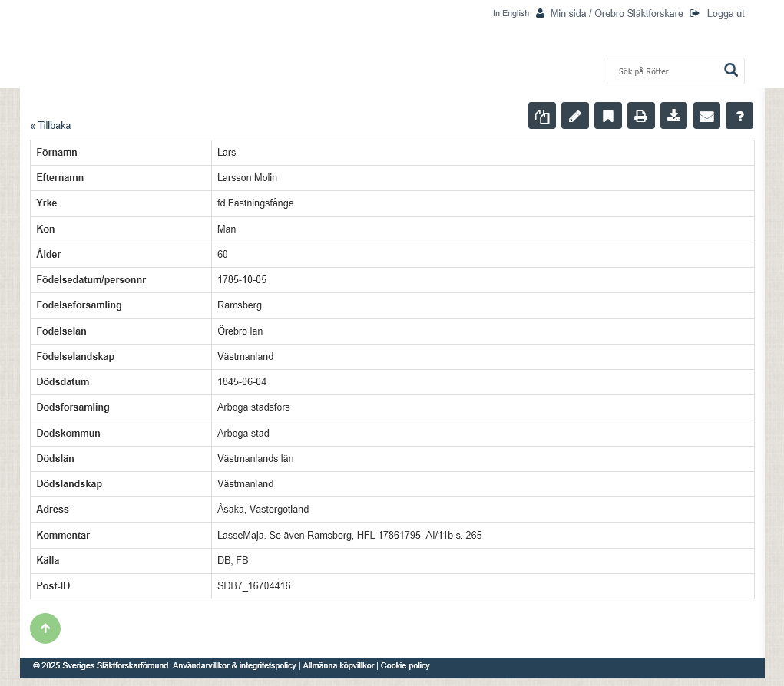The width and height of the screenshot is (784, 686).
Task: Click the copy record icon
Action: click(x=542, y=116)
